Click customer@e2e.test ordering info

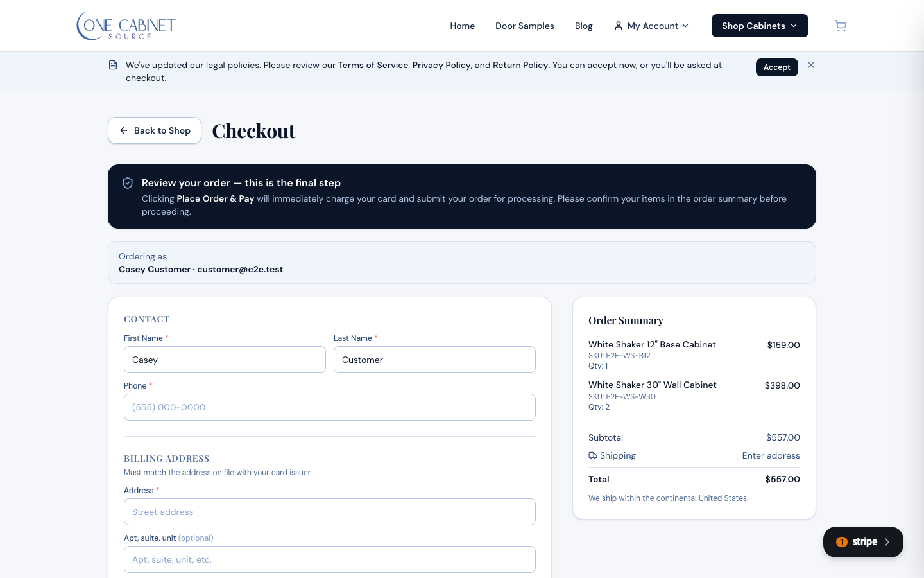click(240, 269)
